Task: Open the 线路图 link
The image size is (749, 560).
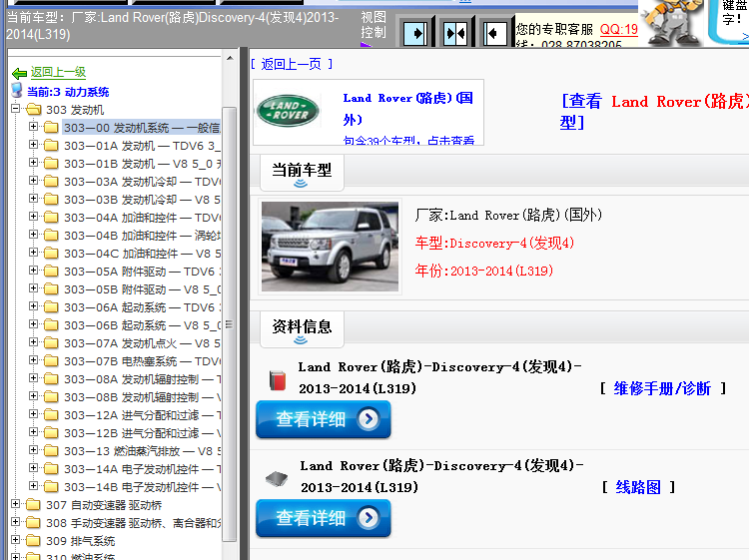Action: click(x=638, y=487)
